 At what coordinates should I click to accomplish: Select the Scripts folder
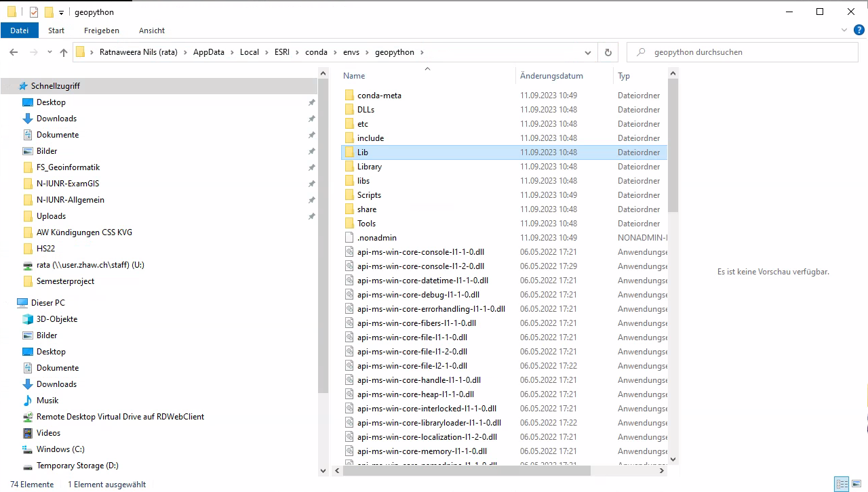click(370, 194)
